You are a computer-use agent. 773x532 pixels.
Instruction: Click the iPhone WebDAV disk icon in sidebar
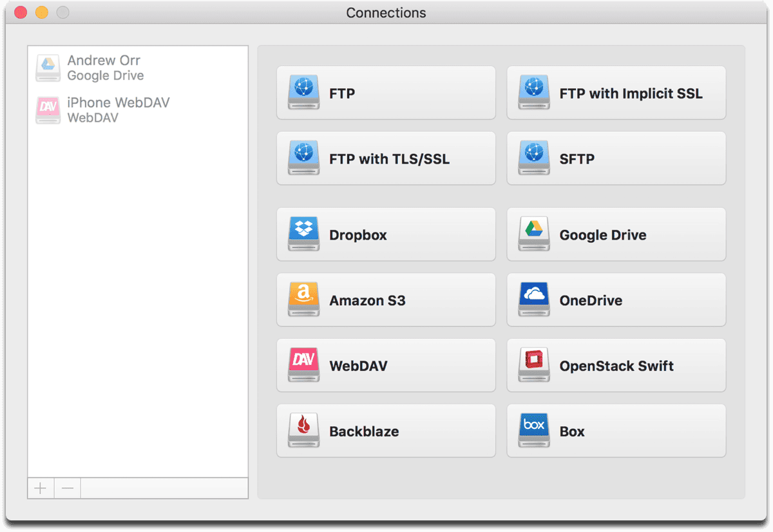48,110
